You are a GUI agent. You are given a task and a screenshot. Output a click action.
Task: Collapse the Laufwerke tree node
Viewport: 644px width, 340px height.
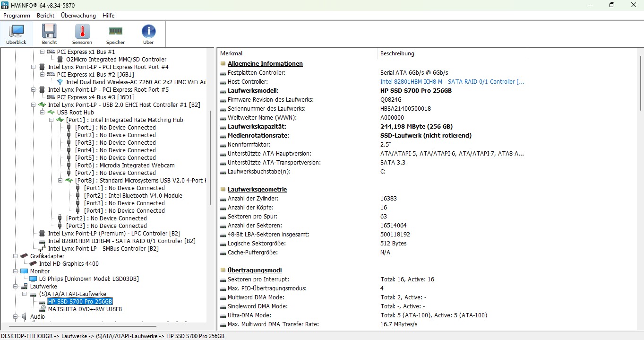(x=16, y=287)
